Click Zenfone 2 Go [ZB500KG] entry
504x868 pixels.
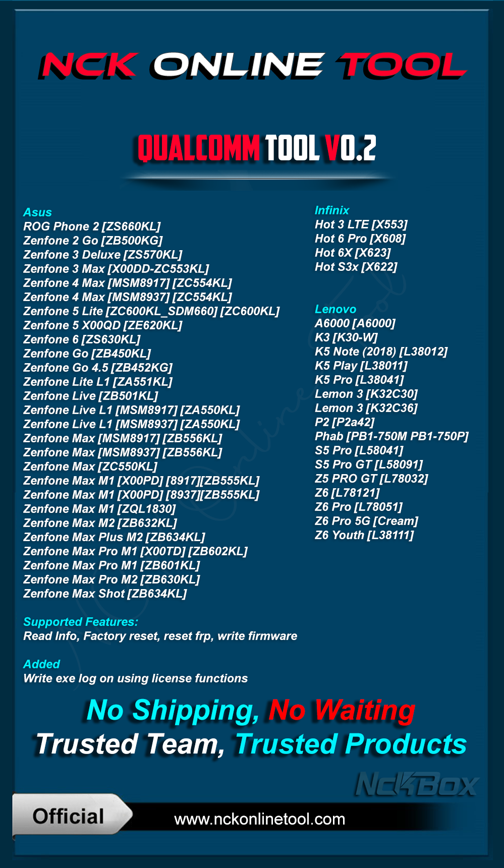point(93,241)
